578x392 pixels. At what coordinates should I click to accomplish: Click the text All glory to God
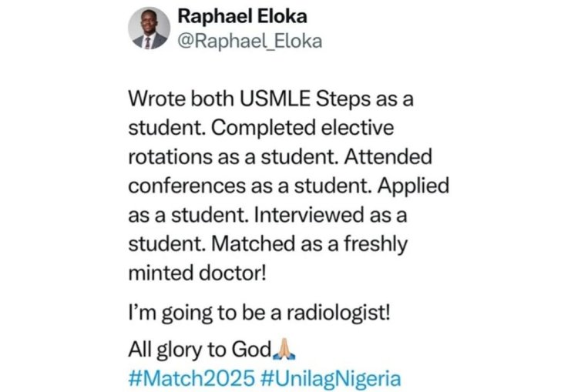pyautogui.click(x=200, y=350)
